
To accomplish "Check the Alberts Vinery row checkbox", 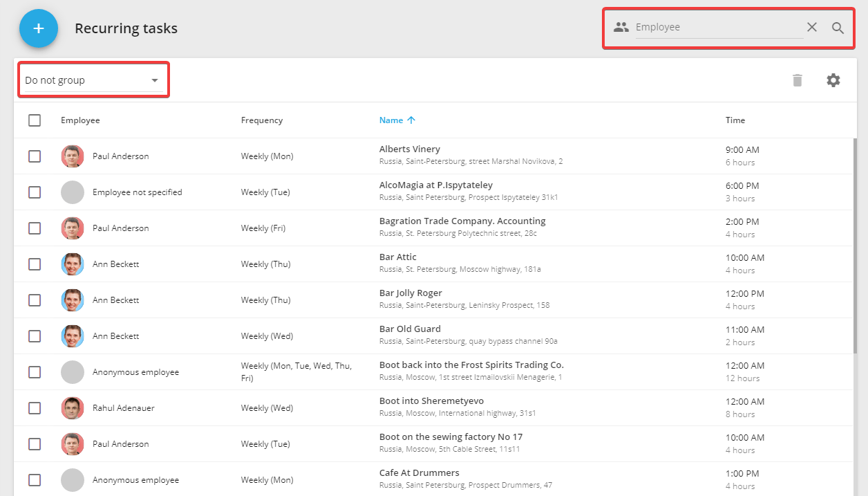I will [35, 156].
